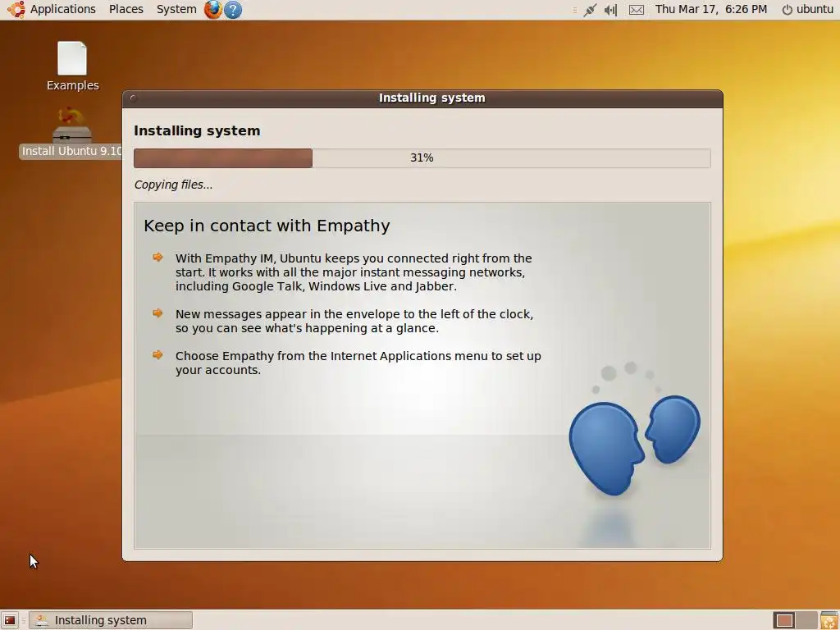Click the Empathy blue heads logo
Viewport: 840px width, 630px height.
(634, 445)
